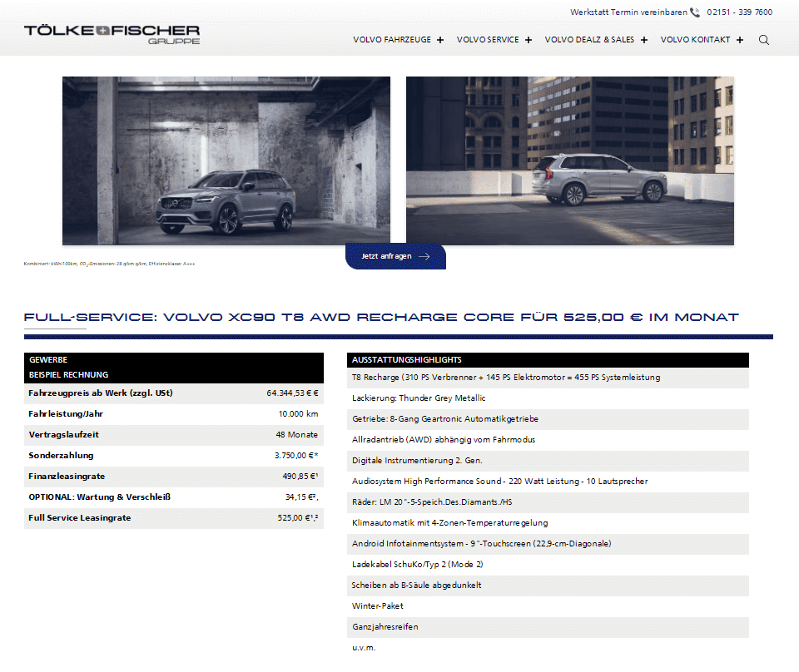Open the VOLVO KONTAKT menu
Viewport: 799px width, 672px height.
coord(695,40)
